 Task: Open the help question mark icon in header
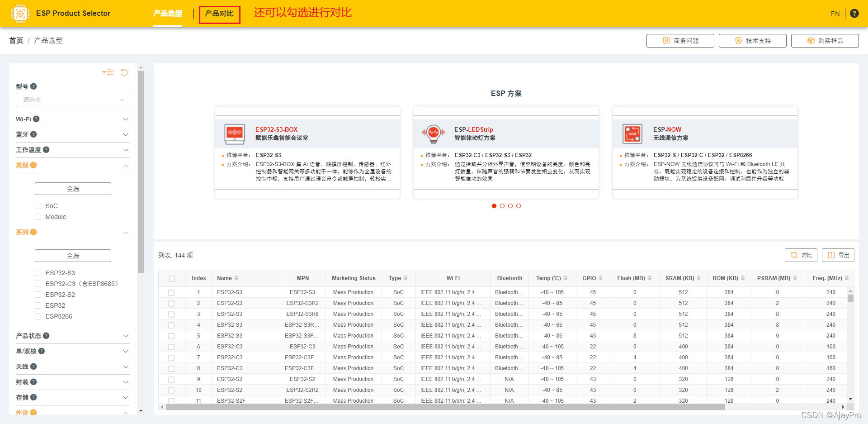854,14
